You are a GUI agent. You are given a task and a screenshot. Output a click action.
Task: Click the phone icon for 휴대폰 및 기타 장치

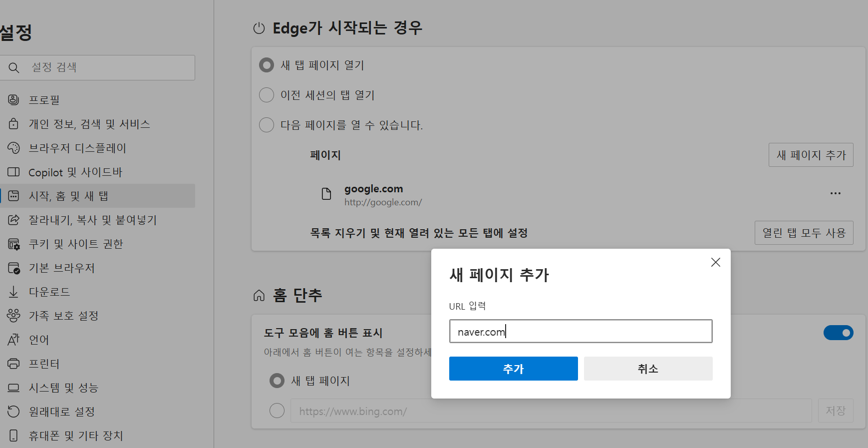[x=13, y=436]
